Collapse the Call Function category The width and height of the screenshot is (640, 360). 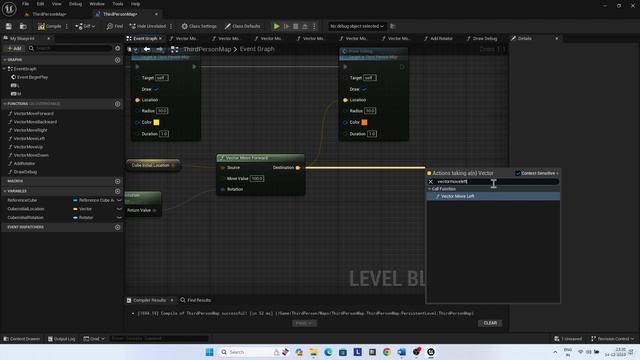tap(429, 189)
